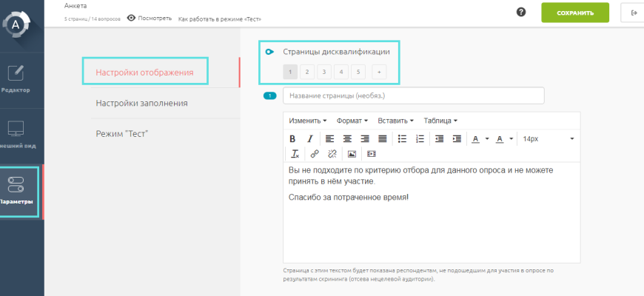Apply italic formatting

[x=309, y=138]
